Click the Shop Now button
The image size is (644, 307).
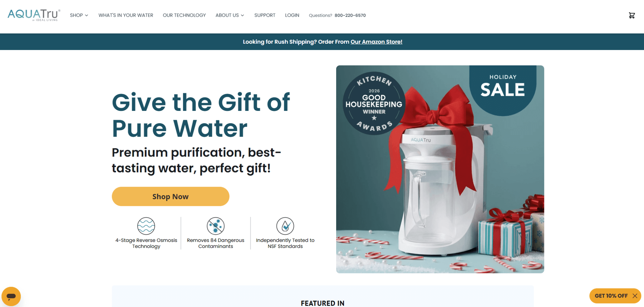coord(170,196)
